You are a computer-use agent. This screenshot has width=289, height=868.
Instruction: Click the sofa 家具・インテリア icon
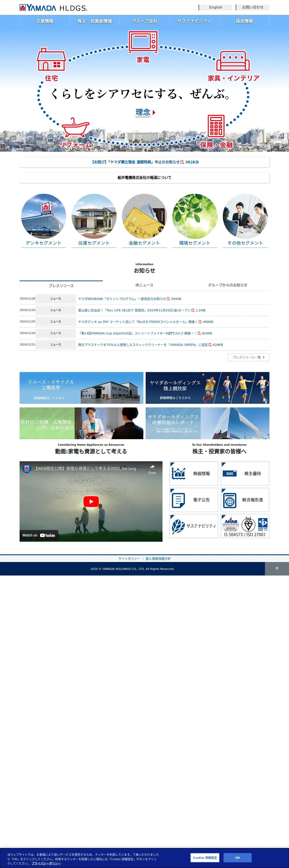[x=233, y=61]
